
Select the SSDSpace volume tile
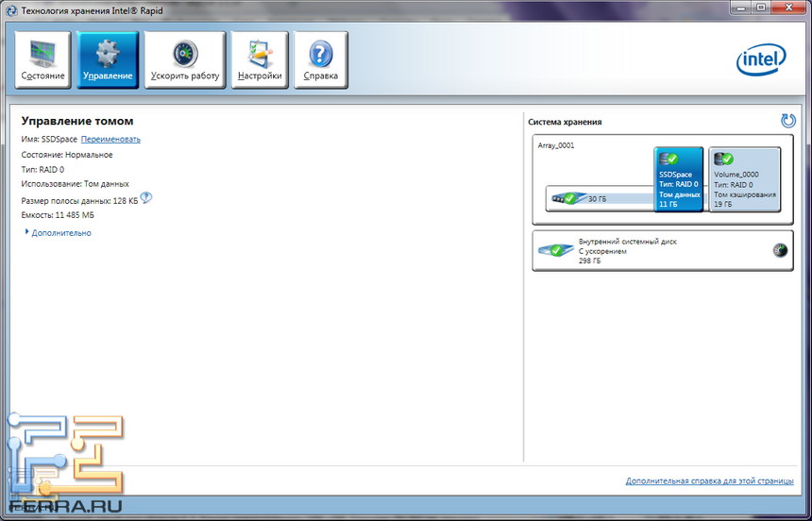pyautogui.click(x=678, y=179)
